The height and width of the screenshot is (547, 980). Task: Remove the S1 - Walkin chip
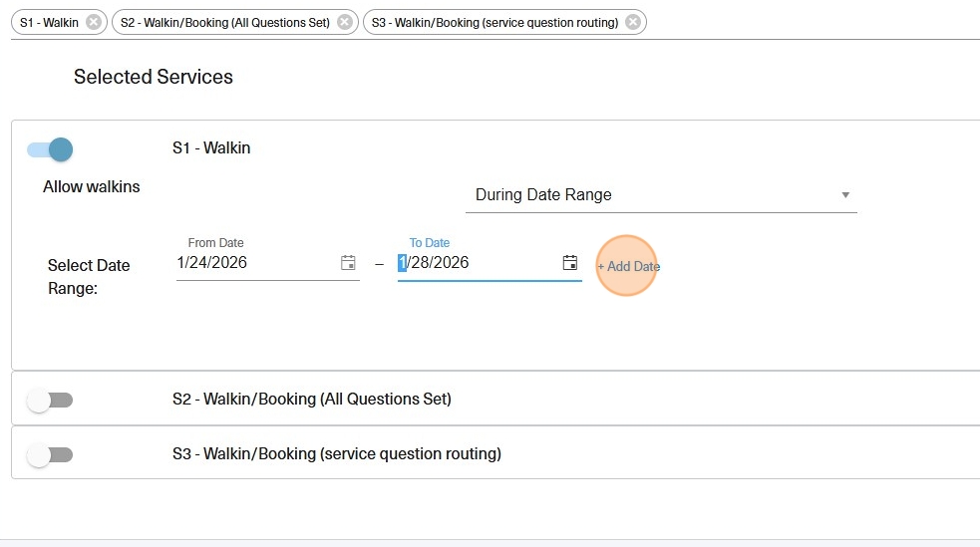(x=93, y=22)
